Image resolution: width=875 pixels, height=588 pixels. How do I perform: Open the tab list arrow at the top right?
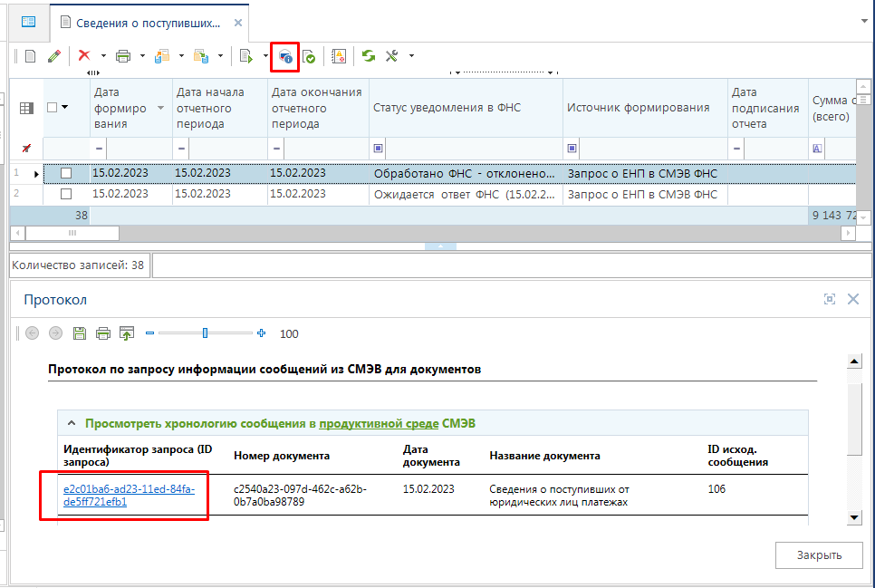[864, 21]
